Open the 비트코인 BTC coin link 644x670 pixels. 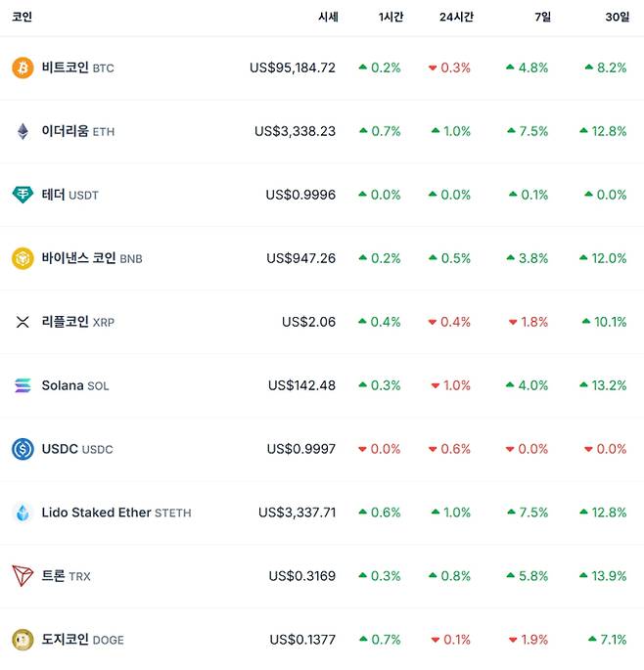[x=77, y=67]
